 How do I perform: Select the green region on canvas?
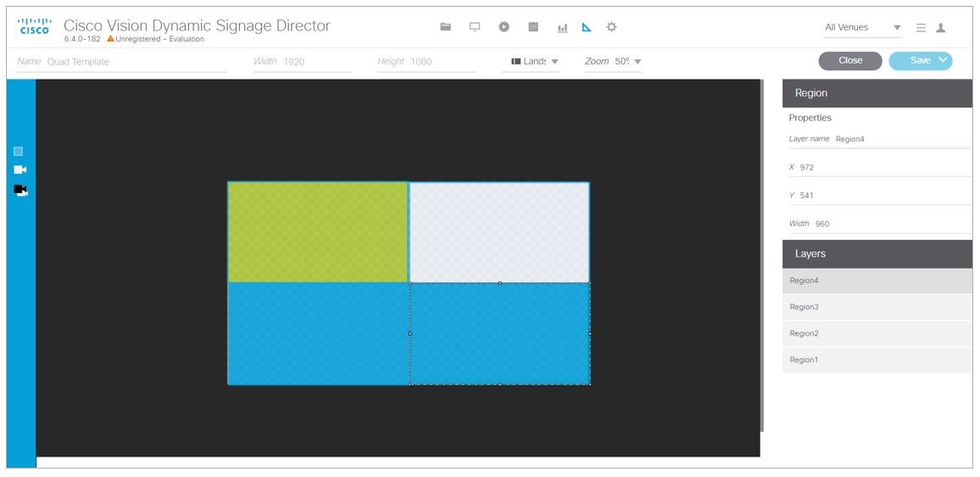[x=318, y=231]
